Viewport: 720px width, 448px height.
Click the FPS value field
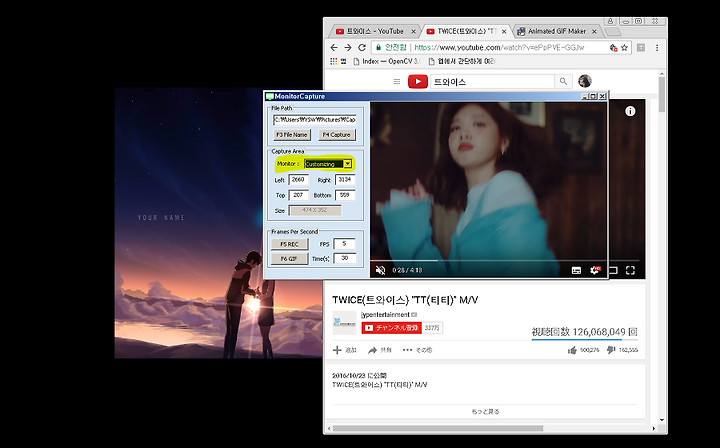click(x=344, y=244)
